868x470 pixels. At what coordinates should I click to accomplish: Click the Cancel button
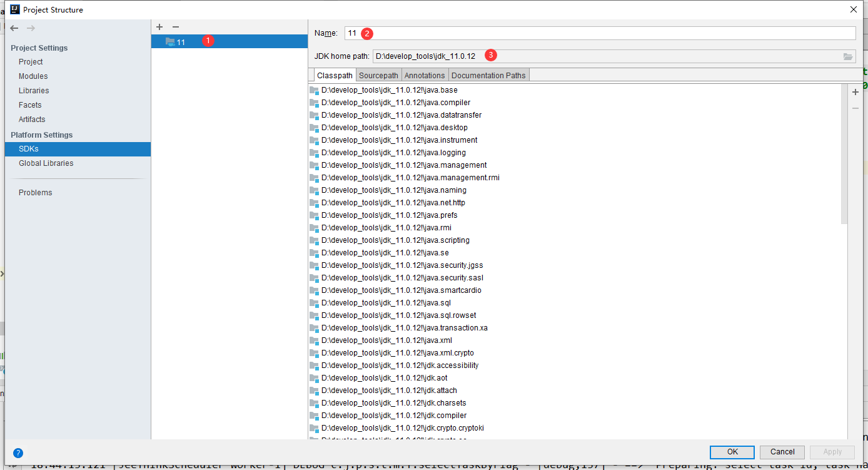click(x=782, y=452)
